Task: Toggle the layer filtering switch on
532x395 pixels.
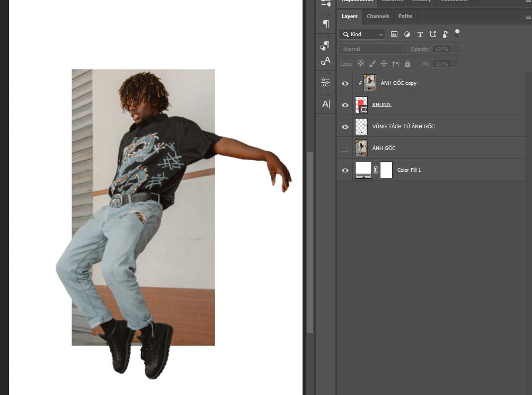Action: click(457, 33)
